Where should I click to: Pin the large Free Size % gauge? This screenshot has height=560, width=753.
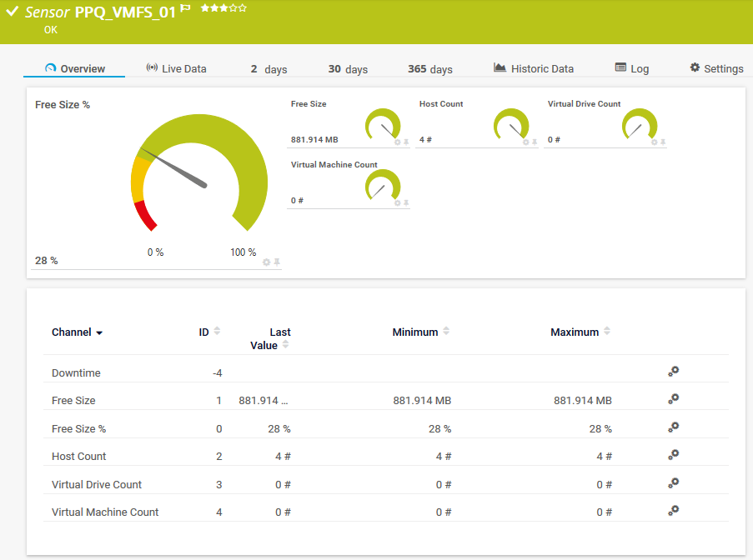pyautogui.click(x=277, y=262)
